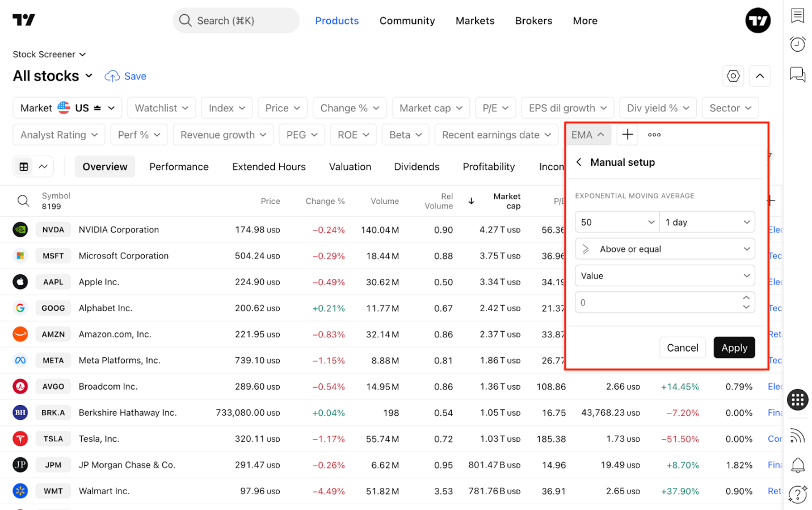Open the help center question icon
The width and height of the screenshot is (812, 510).
797,495
